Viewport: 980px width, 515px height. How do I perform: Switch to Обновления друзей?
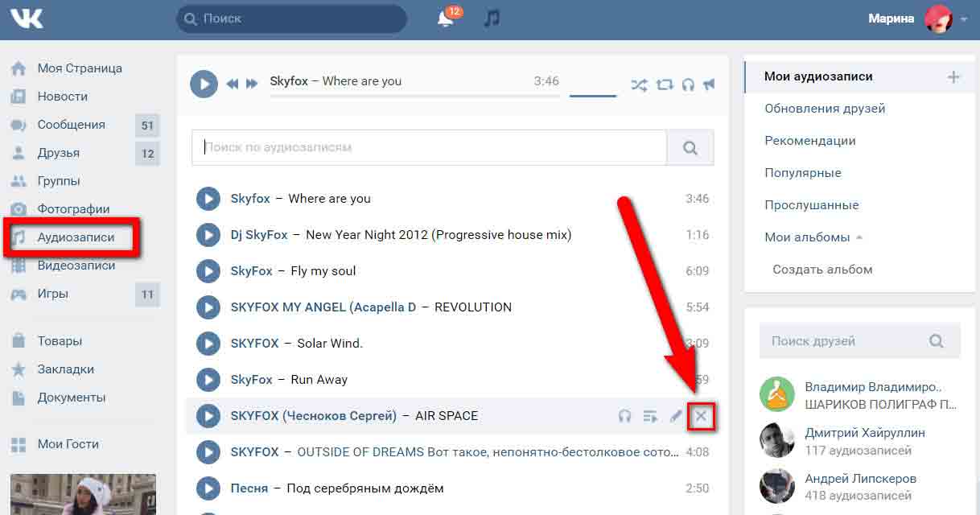click(x=825, y=109)
